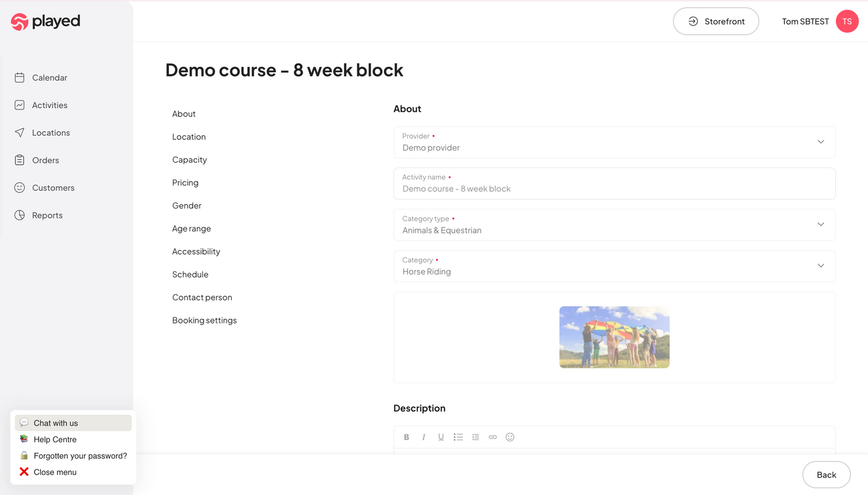This screenshot has width=868, height=495.
Task: Toggle italic formatting in the Description editor
Action: click(424, 437)
